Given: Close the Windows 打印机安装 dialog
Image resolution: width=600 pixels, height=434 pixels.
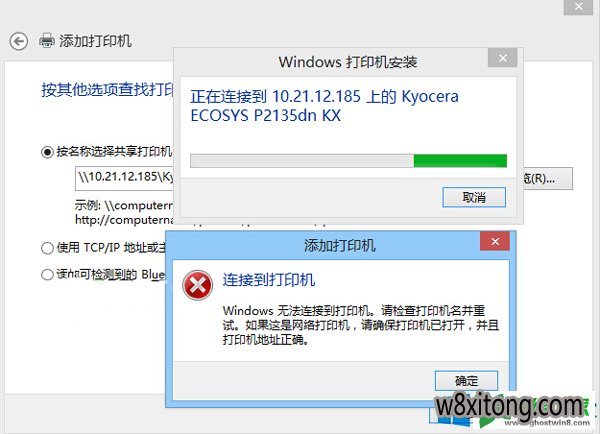Looking at the screenshot, I should point(503,58).
